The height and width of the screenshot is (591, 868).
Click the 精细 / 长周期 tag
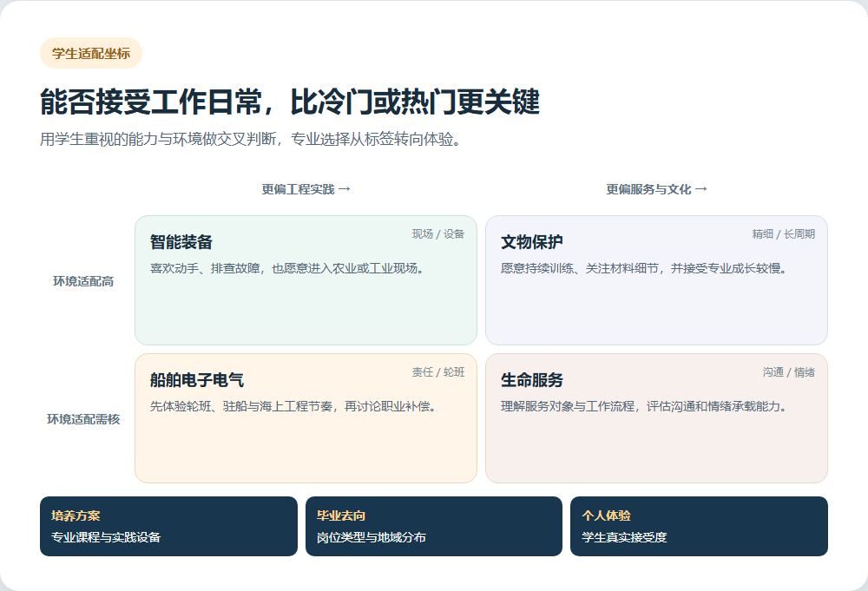[783, 234]
